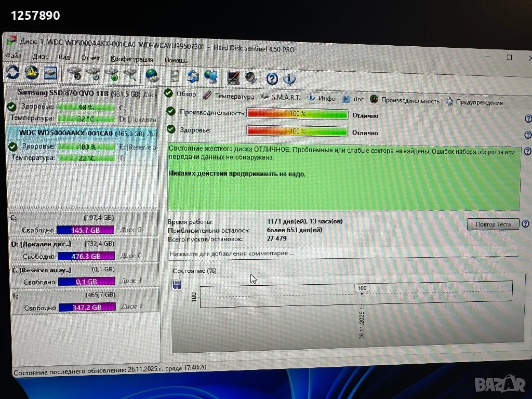
Task: Click the add comment input field
Action: pyautogui.click(x=343, y=254)
